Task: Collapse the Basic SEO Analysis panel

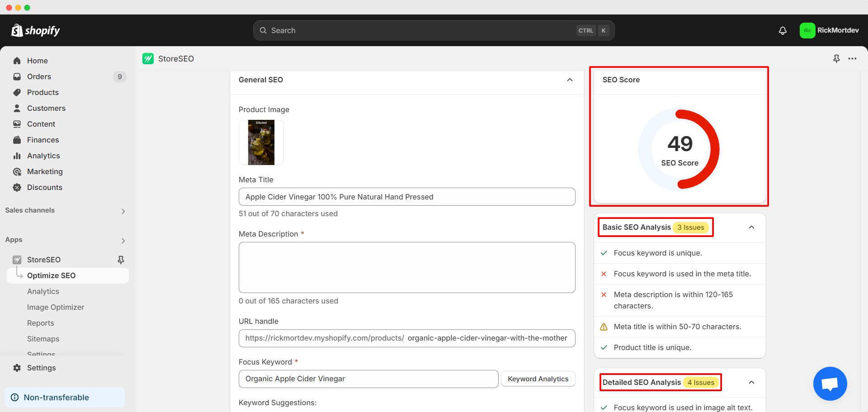Action: 751,227
